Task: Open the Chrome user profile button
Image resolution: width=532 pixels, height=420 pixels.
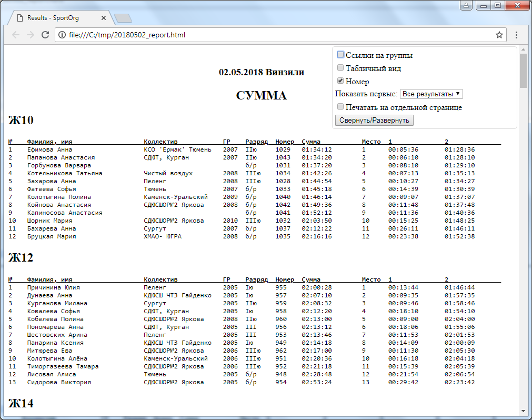Action: [x=466, y=5]
